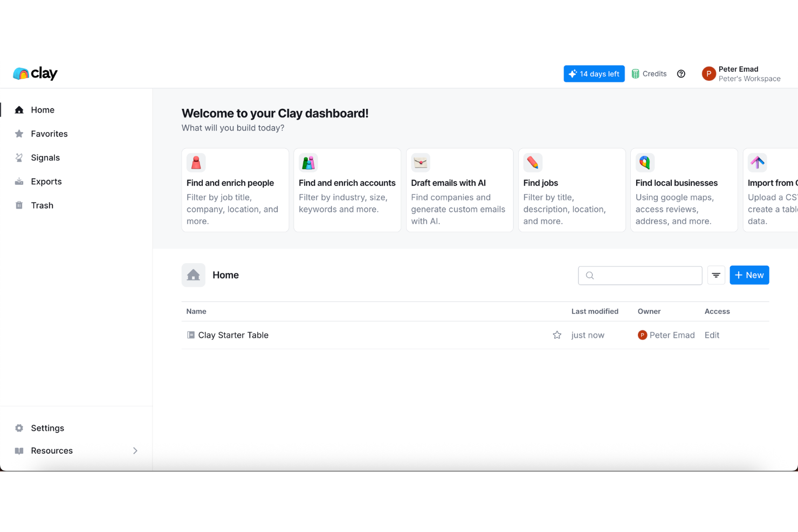Click the pencil icon for Find jobs

(x=533, y=162)
